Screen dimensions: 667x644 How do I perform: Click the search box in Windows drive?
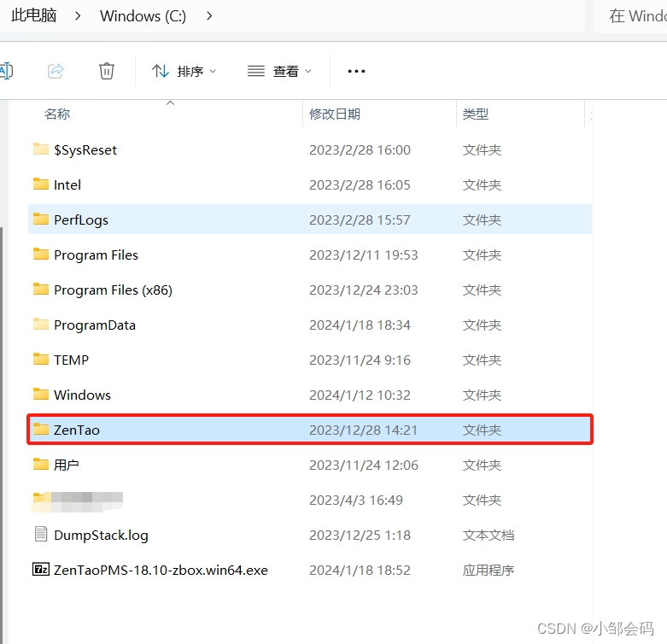point(630,16)
